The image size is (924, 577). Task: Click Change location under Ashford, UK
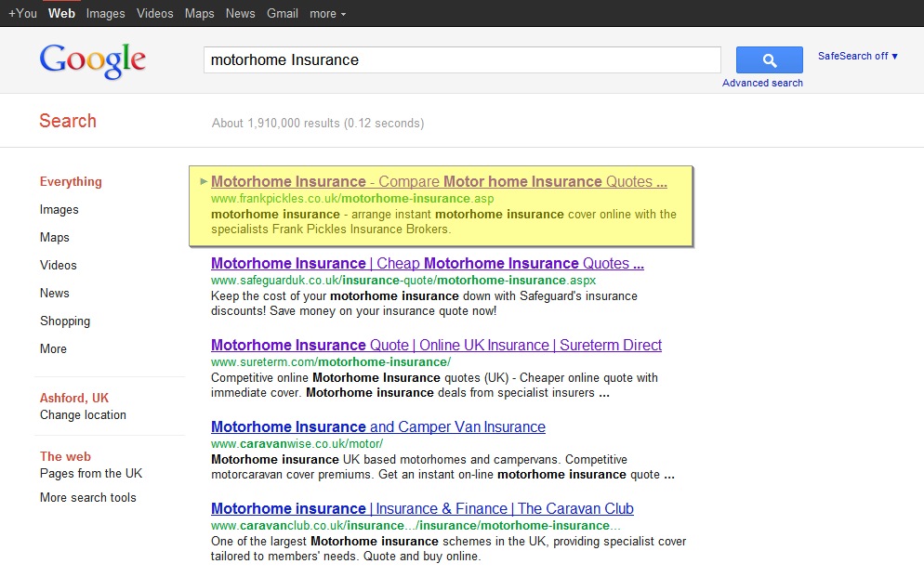click(x=83, y=414)
